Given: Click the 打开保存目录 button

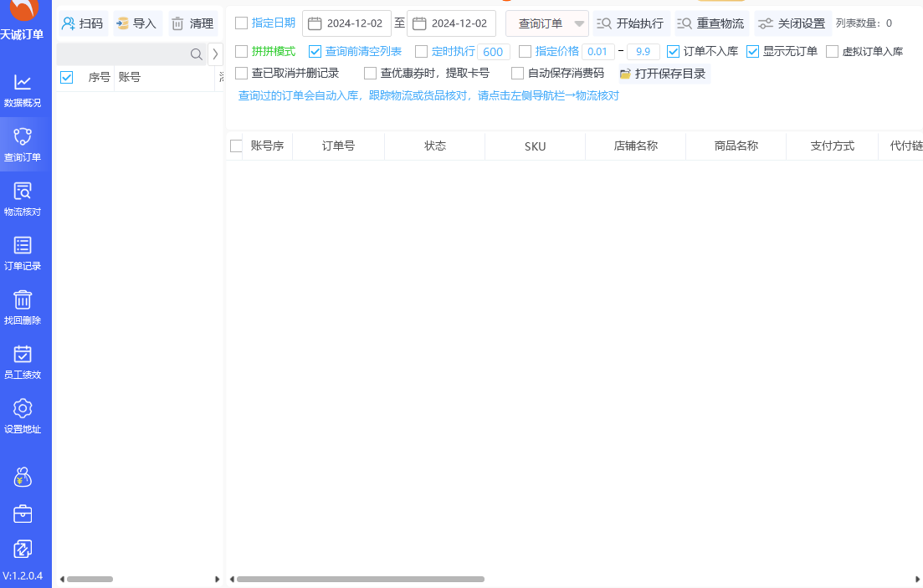Looking at the screenshot, I should [663, 74].
